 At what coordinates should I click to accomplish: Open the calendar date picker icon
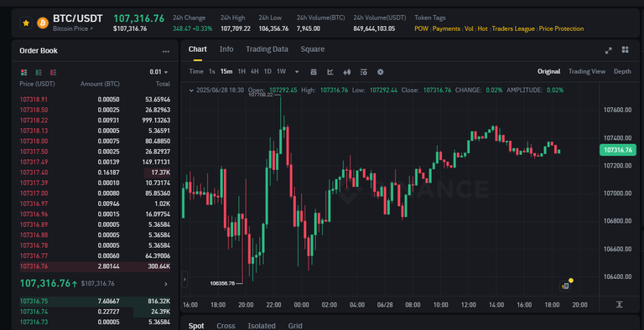click(x=314, y=72)
